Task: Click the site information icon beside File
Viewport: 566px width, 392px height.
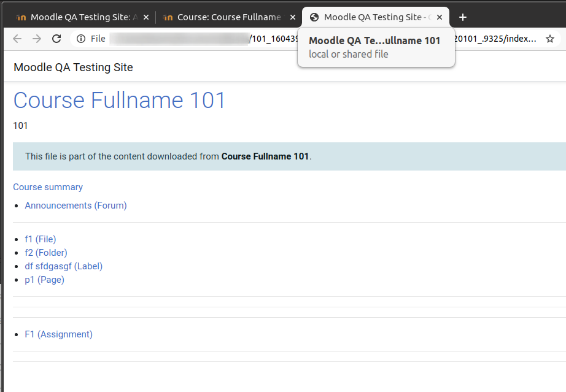Action: pos(81,39)
